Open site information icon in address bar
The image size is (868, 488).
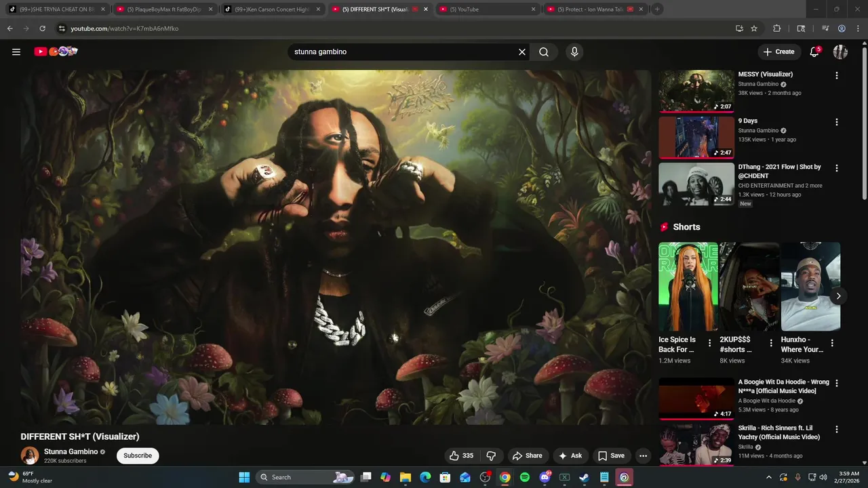click(62, 28)
